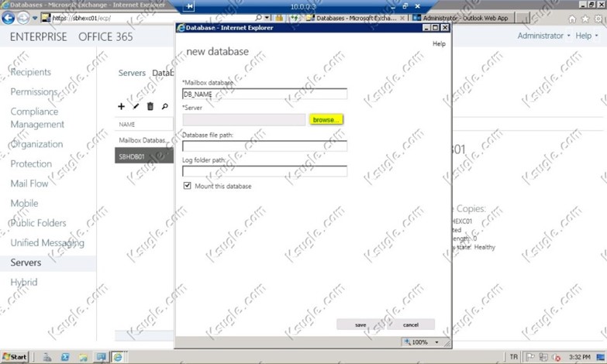The height and width of the screenshot is (364, 607).
Task: Click the browser forward arrow button
Action: (x=23, y=18)
